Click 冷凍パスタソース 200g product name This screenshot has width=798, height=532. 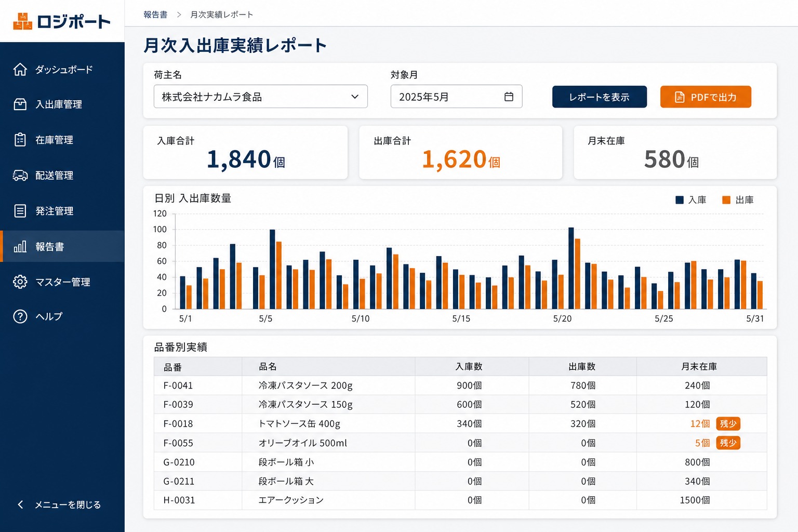(305, 385)
